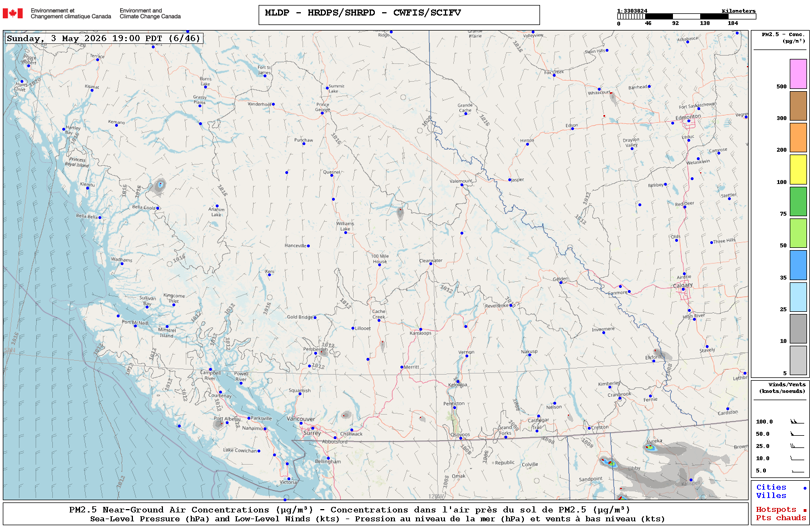Click the smoke plume near Eureka
The image size is (812, 528).
[651, 447]
